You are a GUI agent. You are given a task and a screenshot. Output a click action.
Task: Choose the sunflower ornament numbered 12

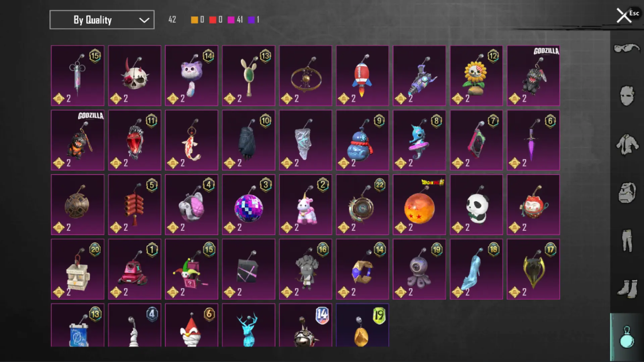coord(476,75)
